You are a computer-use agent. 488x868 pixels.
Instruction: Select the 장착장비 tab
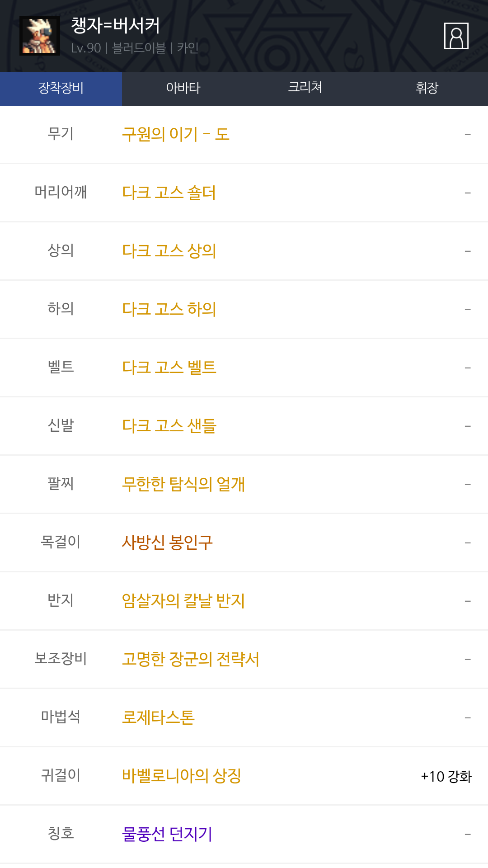coord(61,88)
